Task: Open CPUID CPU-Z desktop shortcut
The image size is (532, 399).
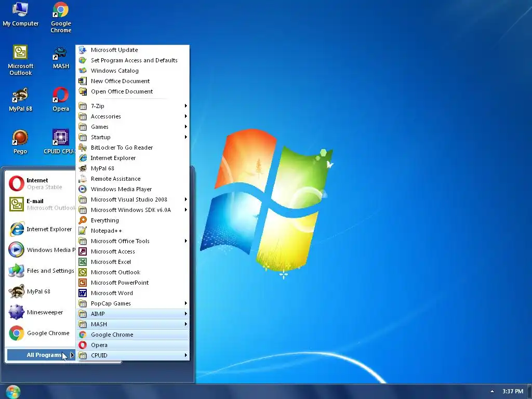Action: [x=60, y=142]
